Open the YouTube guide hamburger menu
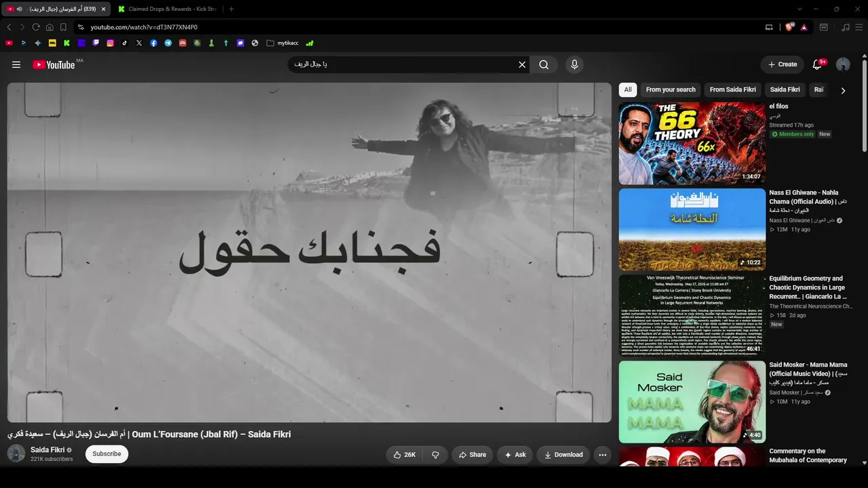868x488 pixels. [16, 64]
